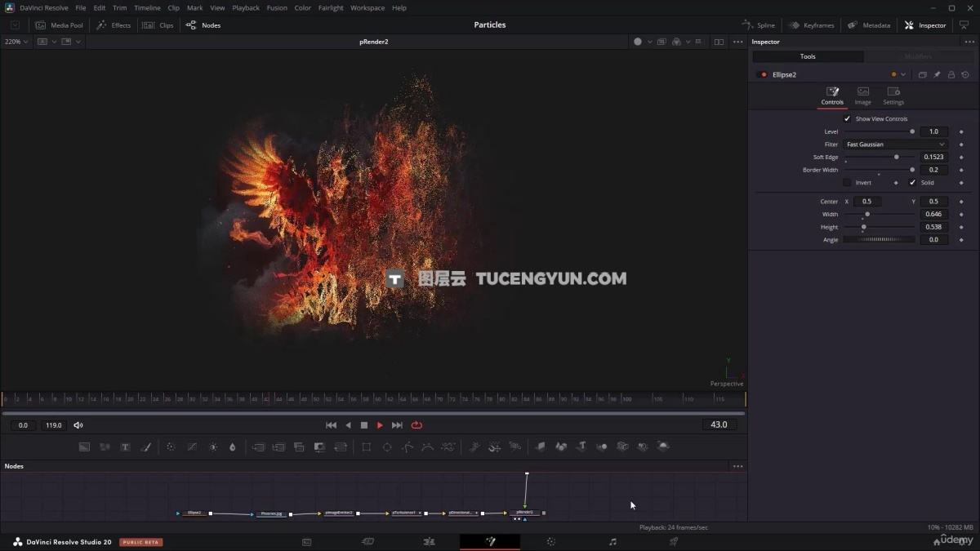Toggle the audio mute speaker icon
Viewport: 980px width, 551px height.
(78, 425)
